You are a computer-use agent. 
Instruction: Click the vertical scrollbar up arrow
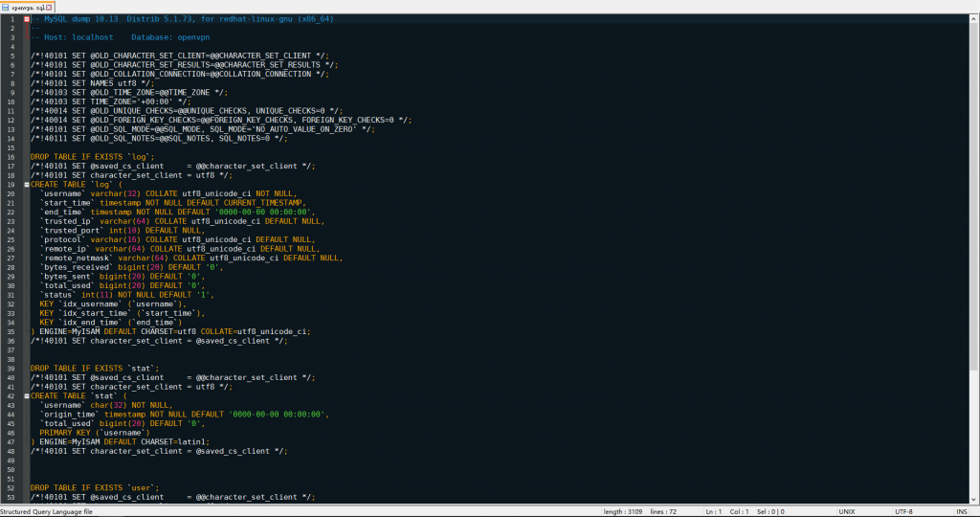(974, 17)
